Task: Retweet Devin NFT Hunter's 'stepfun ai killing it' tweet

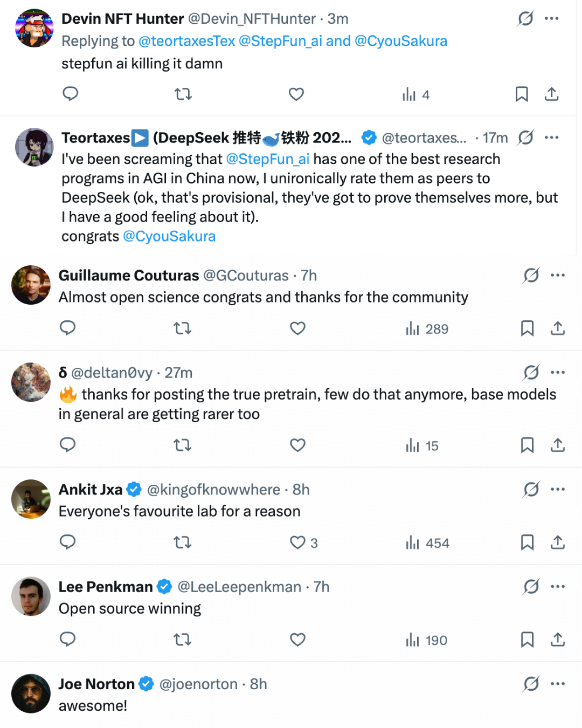Action: (x=183, y=94)
